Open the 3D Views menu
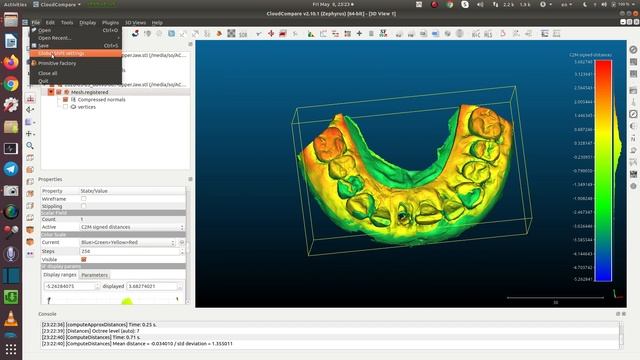The width and height of the screenshot is (640, 360). [x=135, y=22]
